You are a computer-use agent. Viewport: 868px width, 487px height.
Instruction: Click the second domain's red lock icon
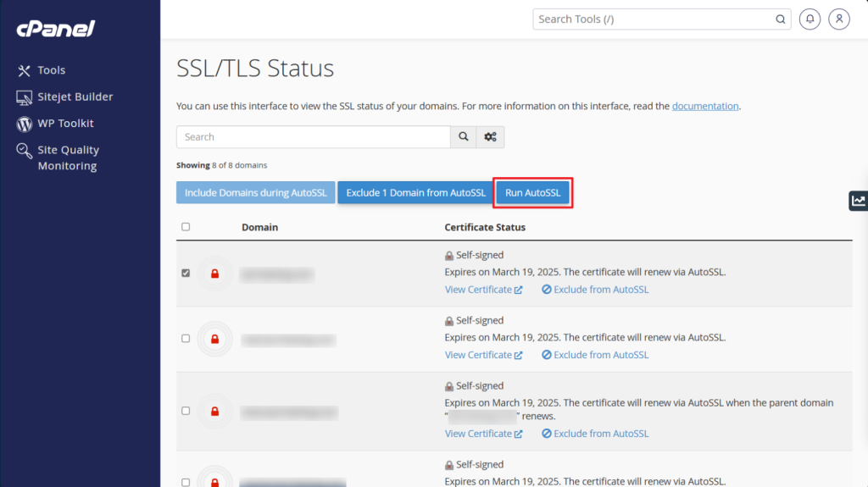tap(214, 339)
